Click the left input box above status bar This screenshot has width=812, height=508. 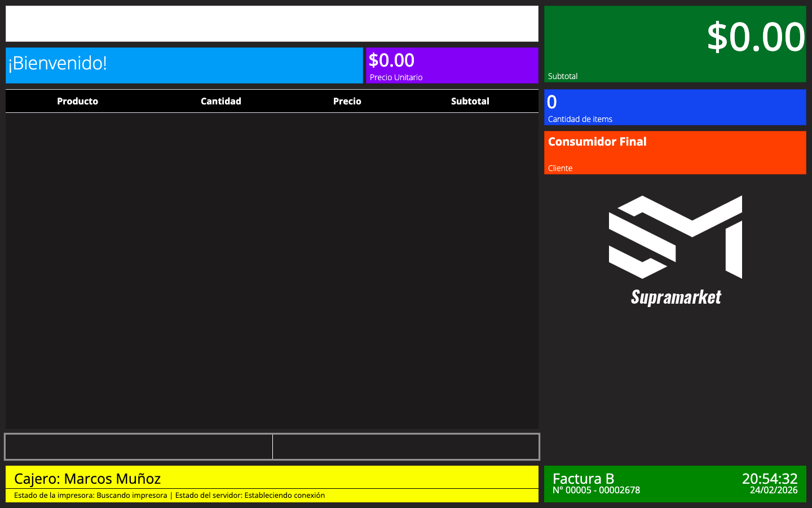tap(138, 446)
